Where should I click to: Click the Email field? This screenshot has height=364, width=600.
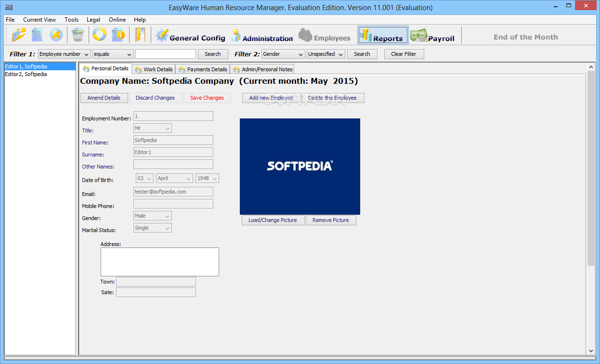click(x=173, y=192)
